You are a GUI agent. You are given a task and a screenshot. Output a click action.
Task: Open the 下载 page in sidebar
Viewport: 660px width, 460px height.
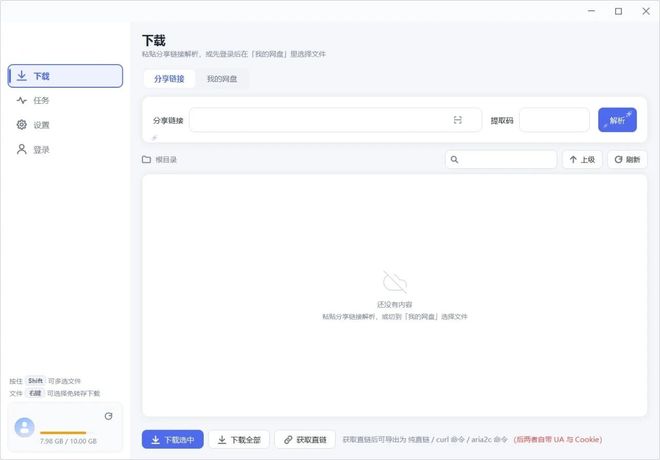pos(65,76)
